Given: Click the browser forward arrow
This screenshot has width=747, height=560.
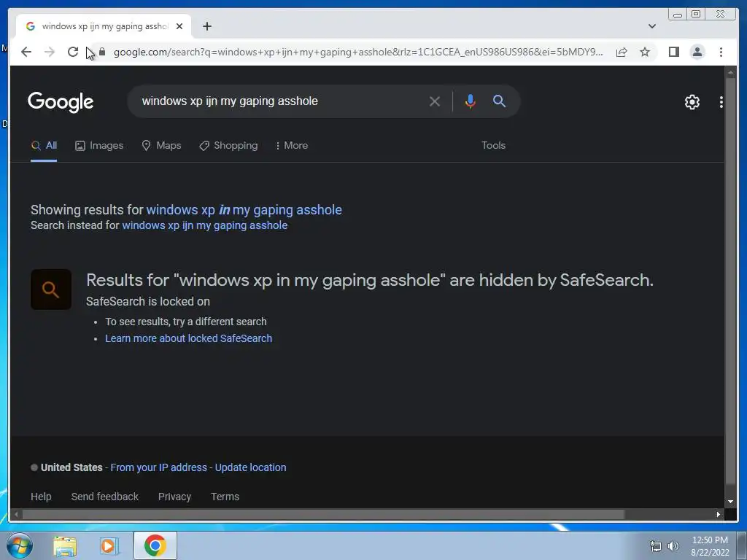Looking at the screenshot, I should 50,52.
